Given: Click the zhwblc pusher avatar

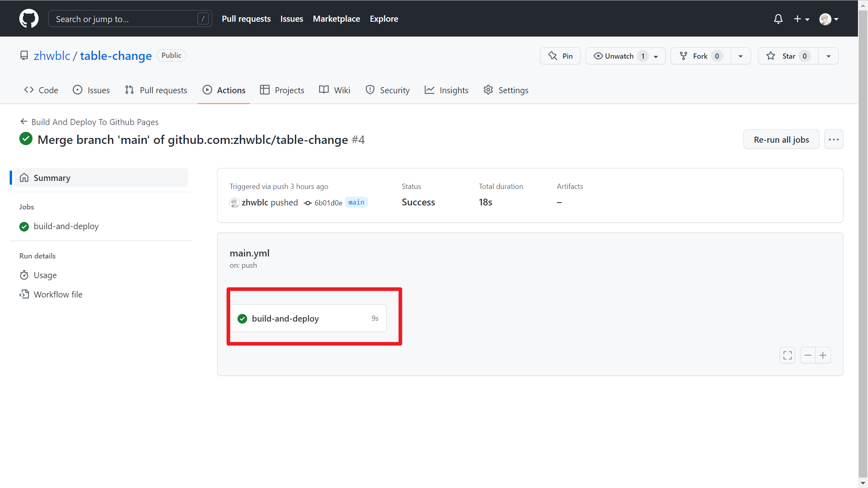Looking at the screenshot, I should [235, 203].
